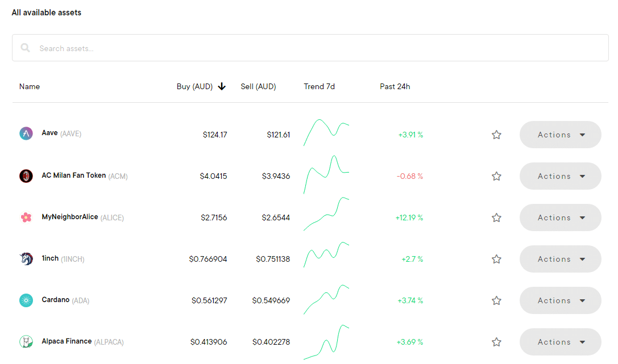Image resolution: width=618 pixels, height=364 pixels.
Task: Open Cardano Actions dropdown
Action: click(x=561, y=300)
